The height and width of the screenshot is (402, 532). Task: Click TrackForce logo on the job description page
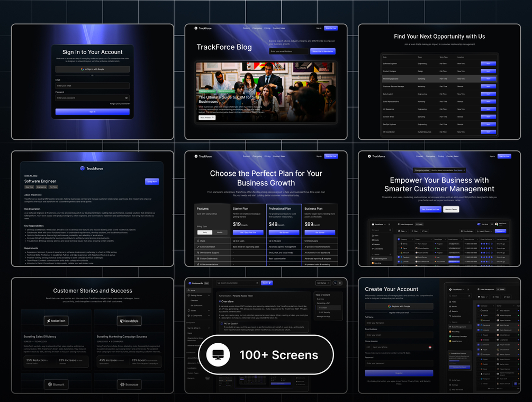(x=92, y=168)
